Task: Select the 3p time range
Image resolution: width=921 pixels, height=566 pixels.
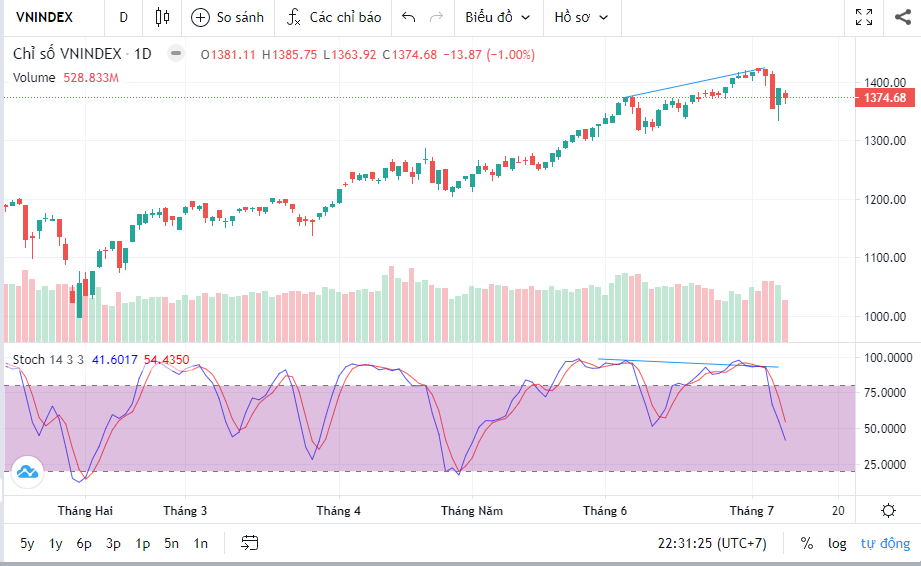Action: pos(114,543)
